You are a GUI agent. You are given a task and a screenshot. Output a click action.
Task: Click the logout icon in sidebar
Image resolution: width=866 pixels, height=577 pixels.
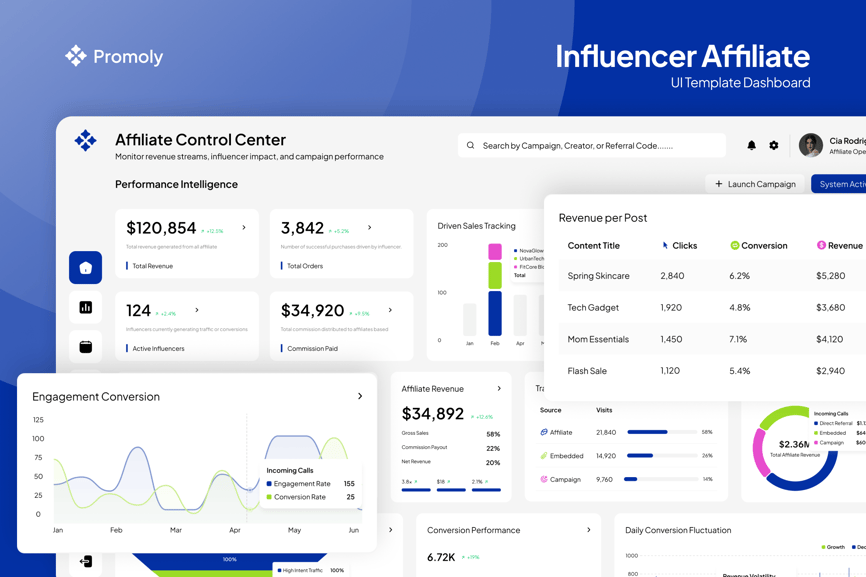pyautogui.click(x=85, y=562)
